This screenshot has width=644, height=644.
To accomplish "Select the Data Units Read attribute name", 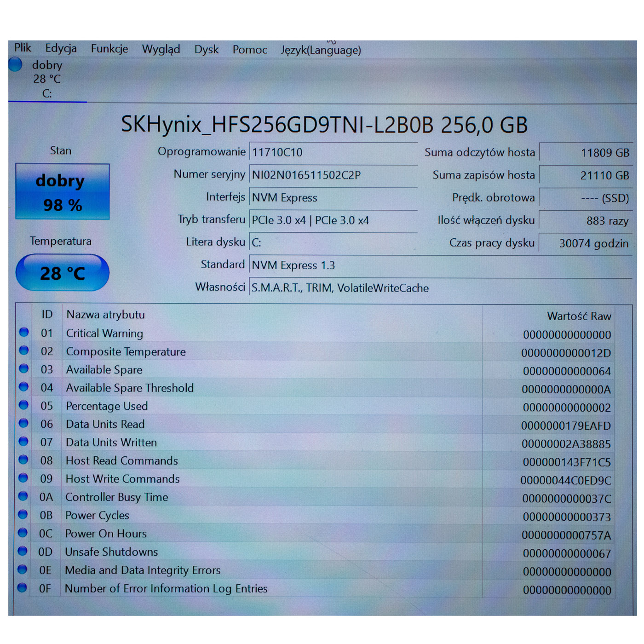I will (x=105, y=424).
